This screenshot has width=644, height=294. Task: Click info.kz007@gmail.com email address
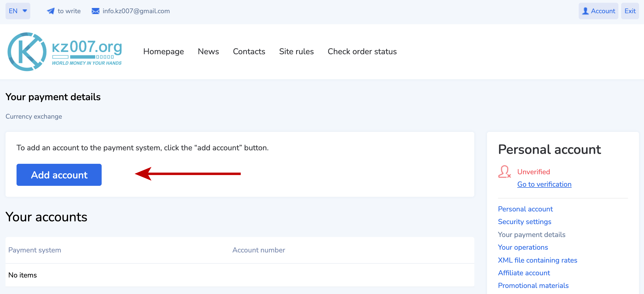pos(136,11)
